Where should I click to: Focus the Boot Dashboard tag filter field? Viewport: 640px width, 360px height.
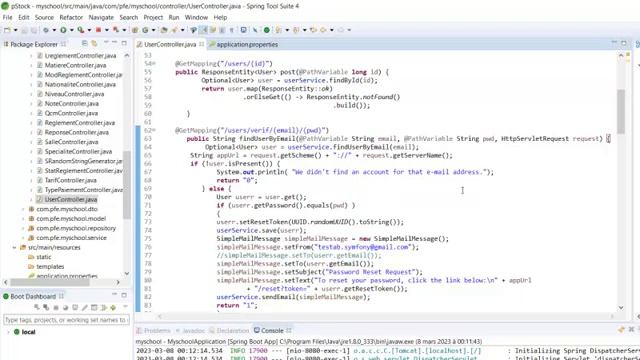point(66,320)
